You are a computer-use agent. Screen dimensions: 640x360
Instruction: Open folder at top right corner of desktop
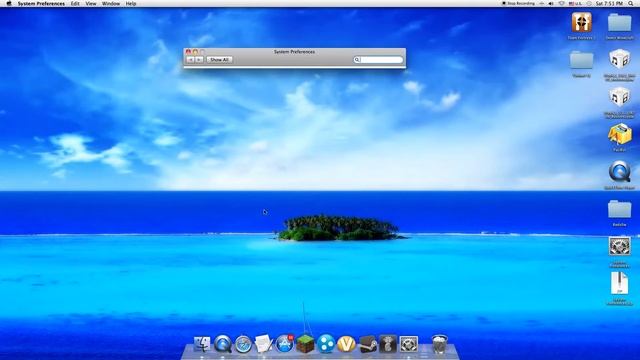[619, 22]
